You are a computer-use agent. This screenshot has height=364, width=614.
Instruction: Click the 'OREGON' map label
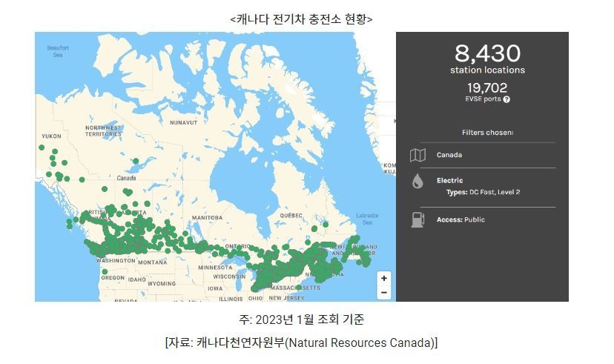[x=113, y=277]
